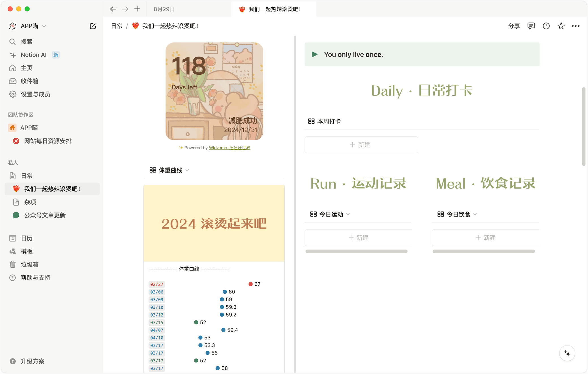Image resolution: width=588 pixels, height=374 pixels.
Task: Open the 日常 page in the sidebar
Action: [x=27, y=176]
